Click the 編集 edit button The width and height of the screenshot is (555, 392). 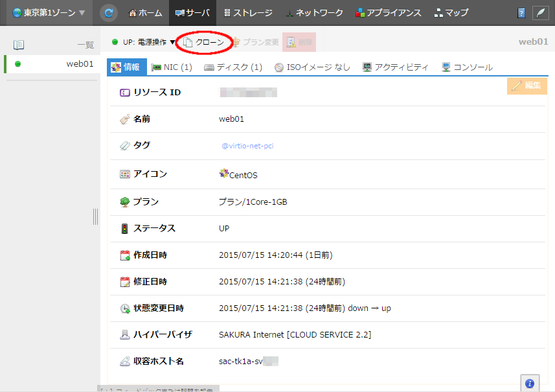(526, 86)
